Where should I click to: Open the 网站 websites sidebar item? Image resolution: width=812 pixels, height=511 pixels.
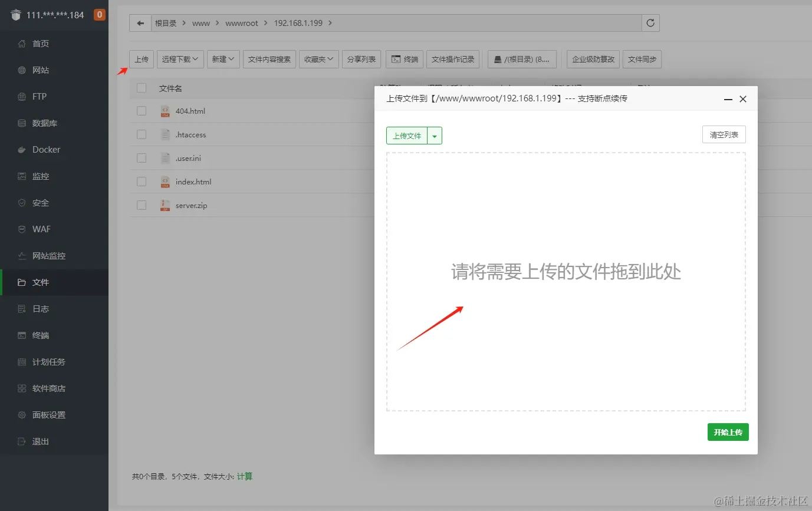point(54,70)
